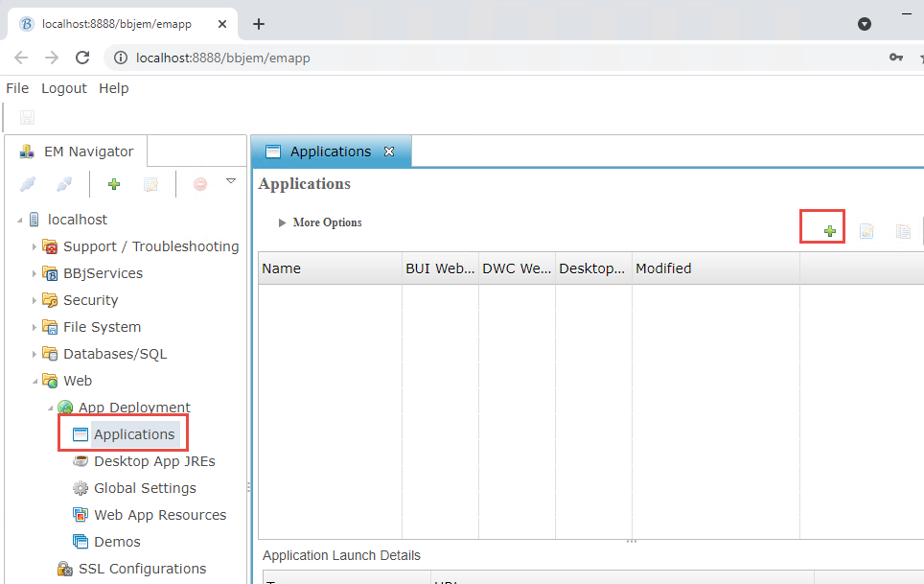Click the Security folder icon
Viewport: 924px width, 584px height.
tap(50, 300)
